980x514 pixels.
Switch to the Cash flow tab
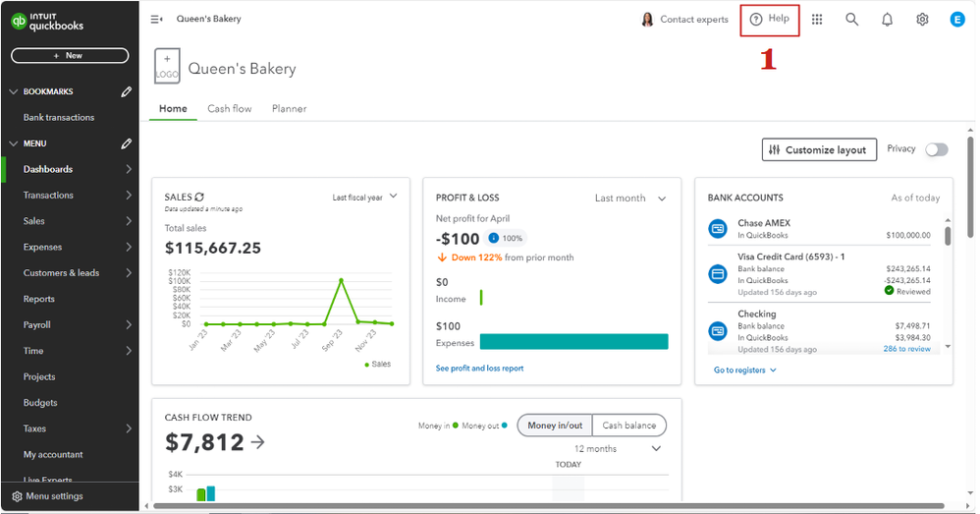point(229,109)
